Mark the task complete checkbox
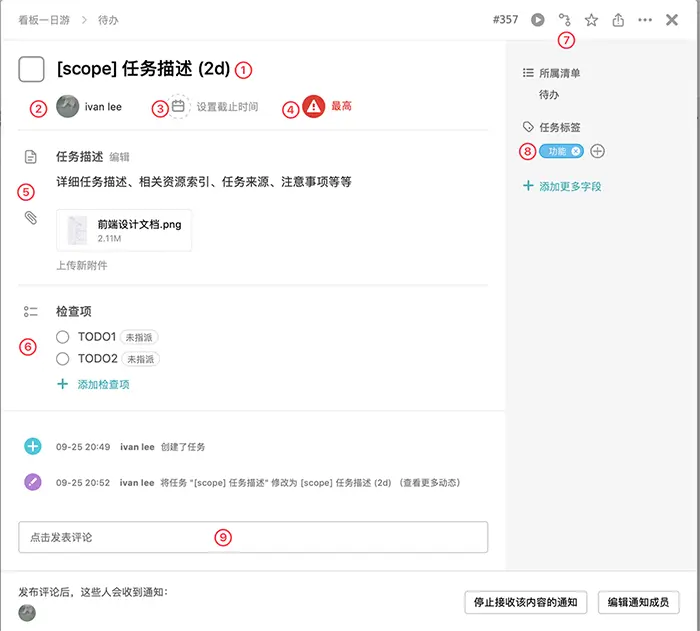The width and height of the screenshot is (700, 631). (31, 69)
